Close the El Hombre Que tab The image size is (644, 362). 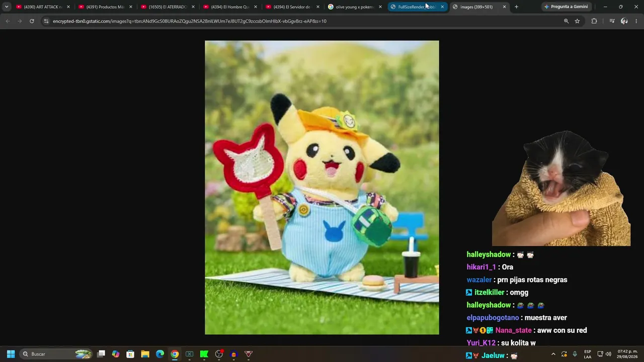[x=255, y=7]
